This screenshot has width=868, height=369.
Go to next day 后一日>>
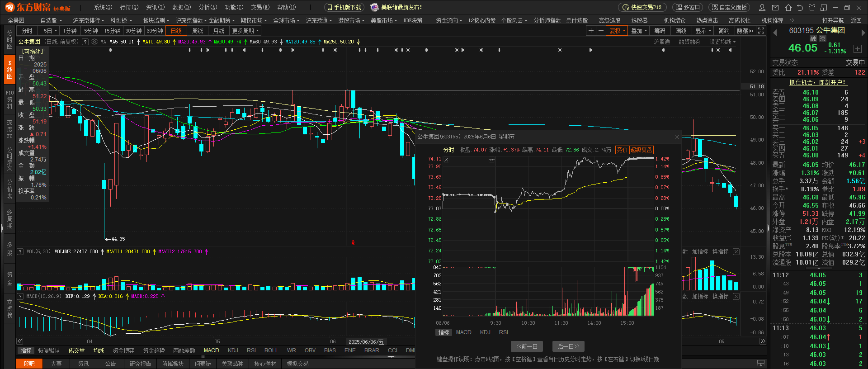click(569, 346)
